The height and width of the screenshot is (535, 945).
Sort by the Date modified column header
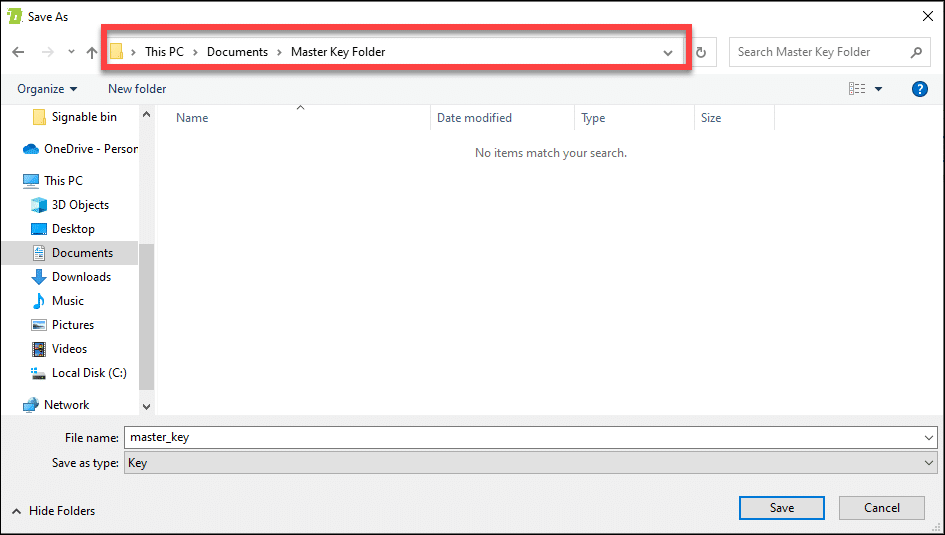[x=474, y=118]
